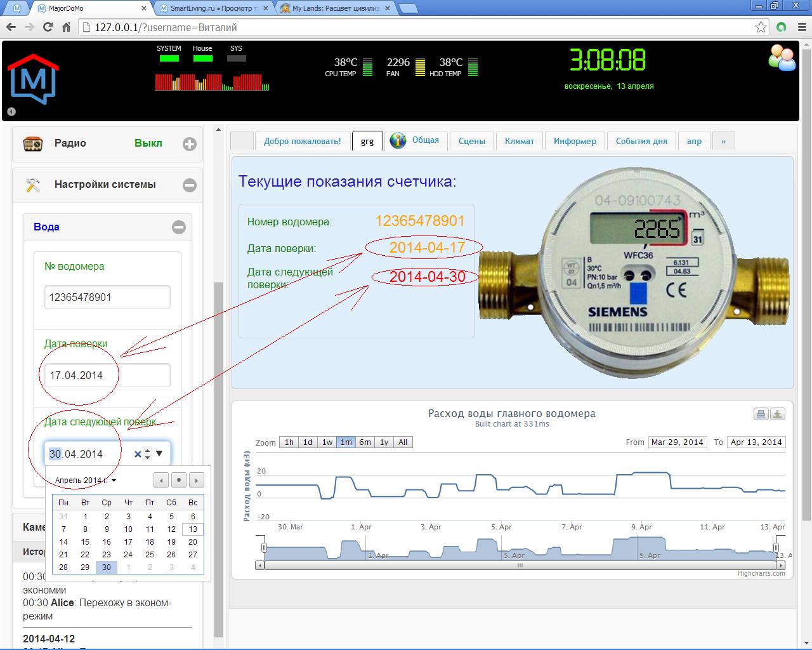This screenshot has height=650, width=812.
Task: Bookmark page with the star icon
Action: [761, 27]
